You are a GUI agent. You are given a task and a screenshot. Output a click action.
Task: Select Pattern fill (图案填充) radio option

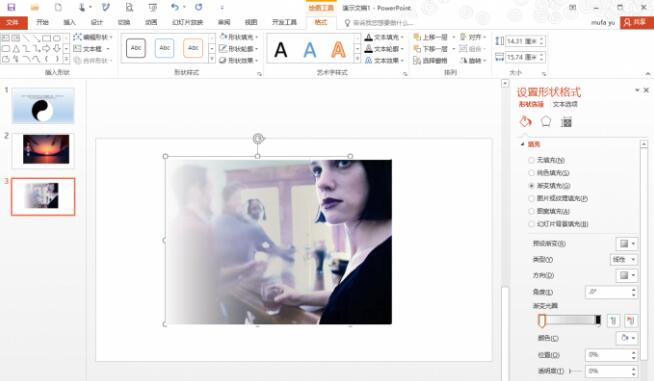tap(549, 211)
